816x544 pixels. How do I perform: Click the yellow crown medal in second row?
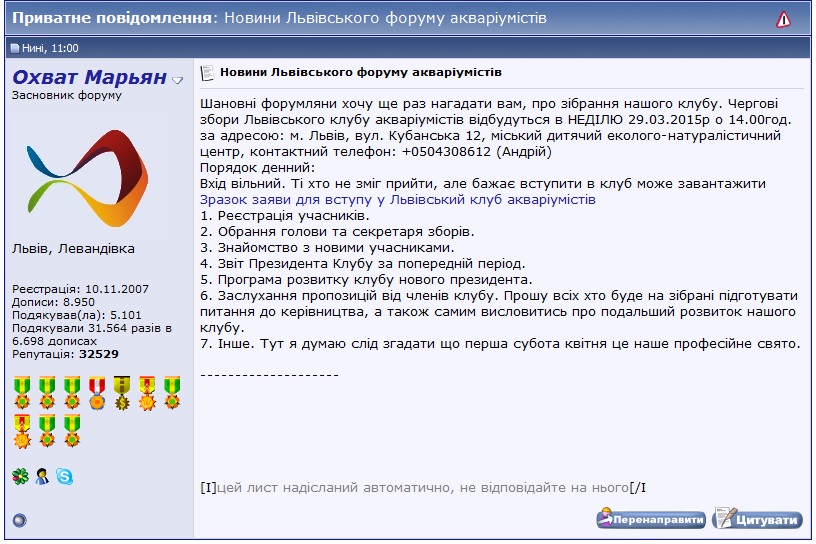tap(22, 431)
